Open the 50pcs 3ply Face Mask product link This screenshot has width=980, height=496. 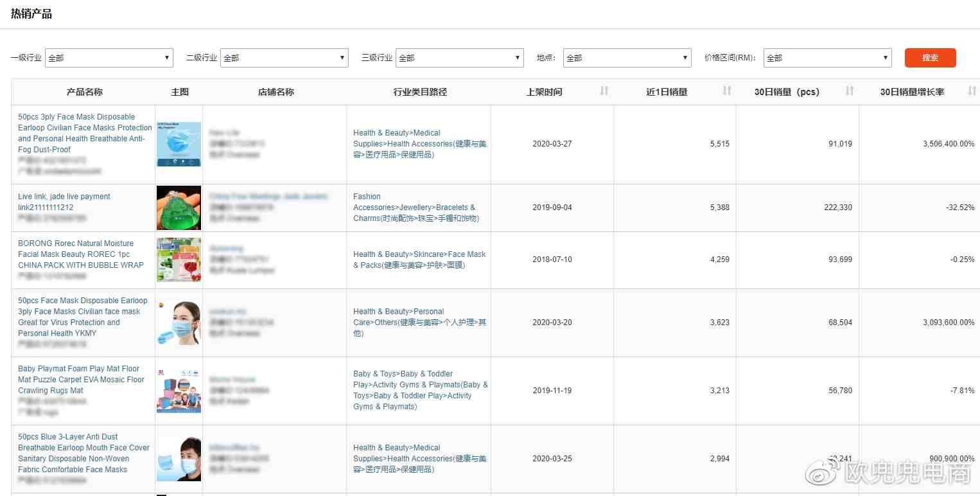[85, 133]
